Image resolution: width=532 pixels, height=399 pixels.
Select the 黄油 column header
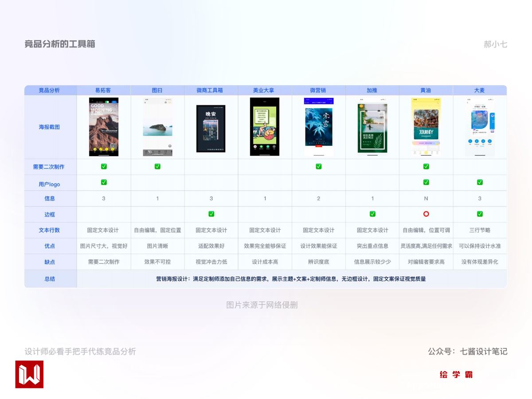pos(426,90)
